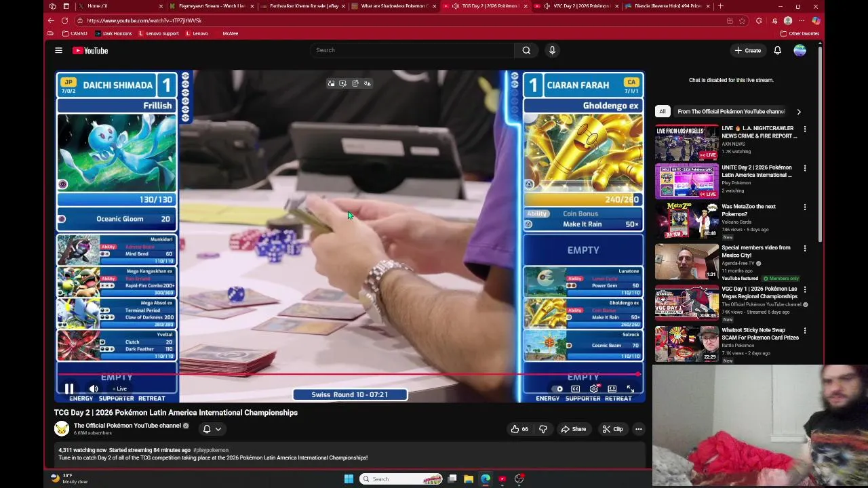Open the CASINO bookmarks folder
The height and width of the screenshot is (488, 868).
[x=75, y=33]
